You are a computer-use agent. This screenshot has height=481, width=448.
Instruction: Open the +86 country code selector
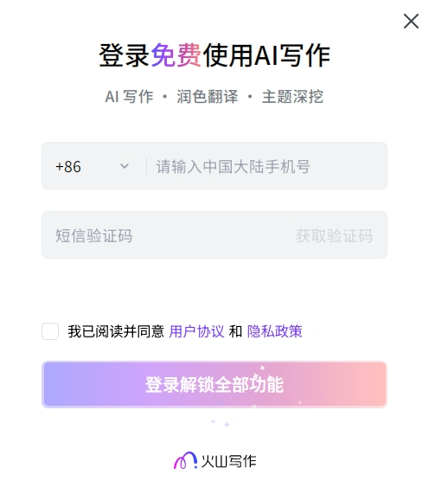(x=92, y=166)
